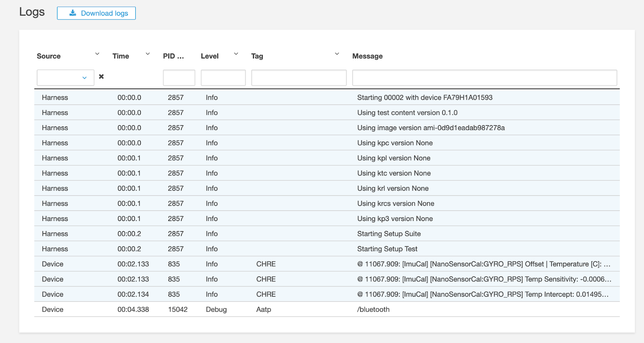Image resolution: width=644 pixels, height=343 pixels.
Task: Click Harness source in Starting Setup Suite row
Action: click(55, 234)
